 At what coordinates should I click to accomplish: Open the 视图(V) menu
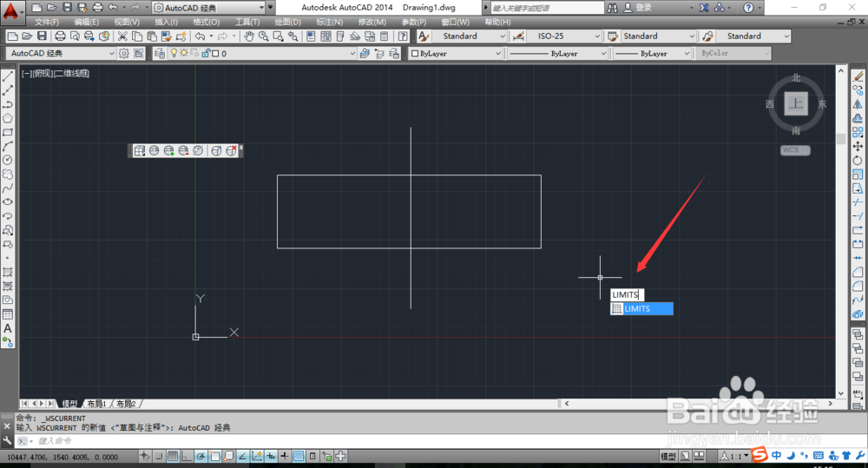[127, 23]
